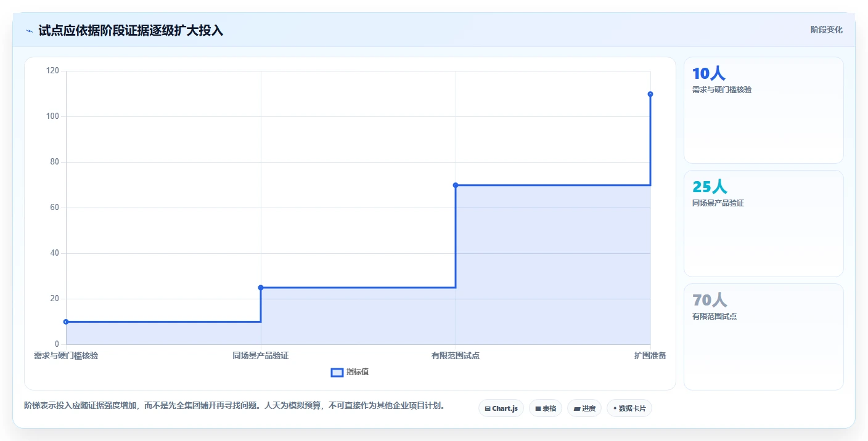868x441 pixels.
Task: Click the 表格 pill tag
Action: pyautogui.click(x=546, y=408)
